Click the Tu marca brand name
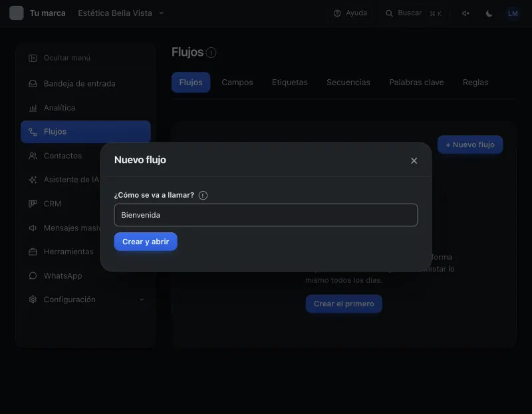The height and width of the screenshot is (414, 532). pos(47,13)
